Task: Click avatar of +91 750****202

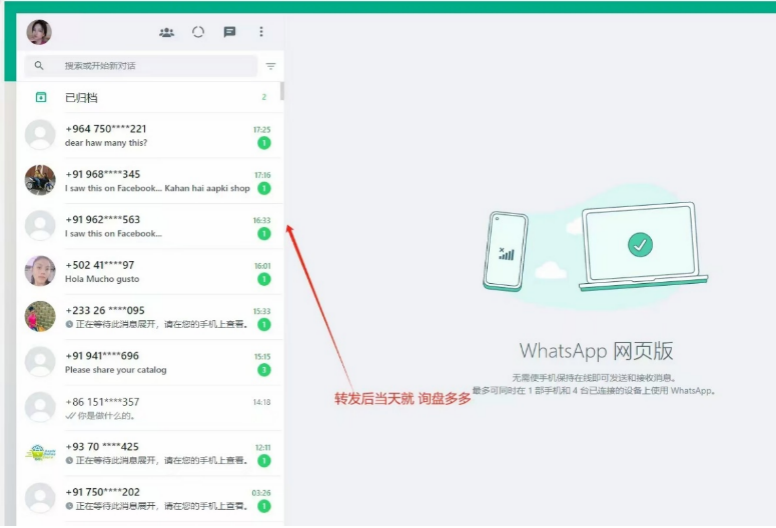Action: [x=40, y=498]
